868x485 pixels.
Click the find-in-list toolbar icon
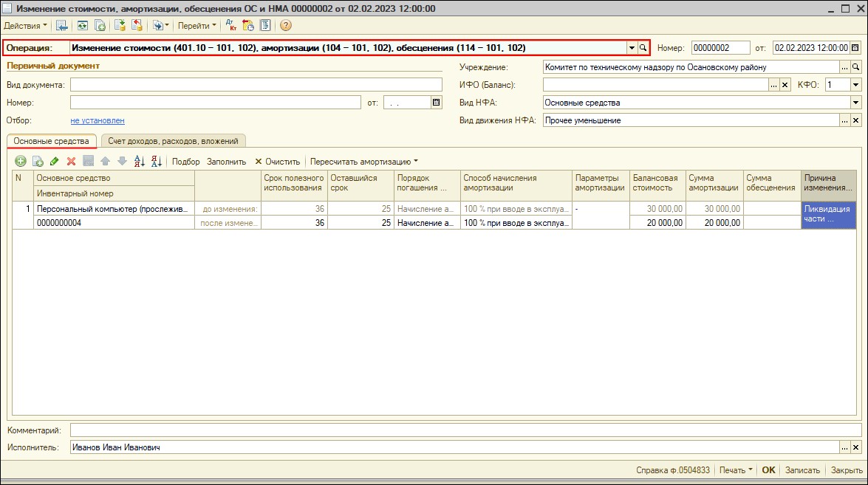coord(61,25)
